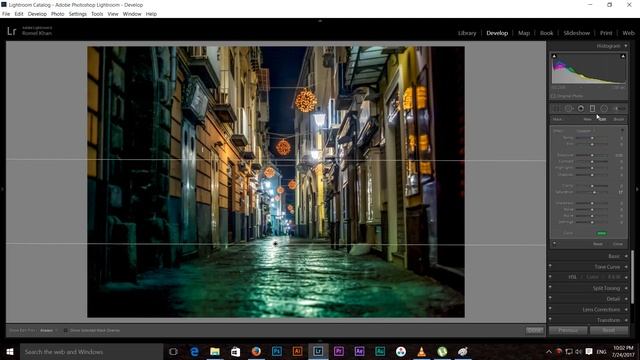The image size is (640, 360).
Task: Switch to the Library module
Action: [x=467, y=33]
